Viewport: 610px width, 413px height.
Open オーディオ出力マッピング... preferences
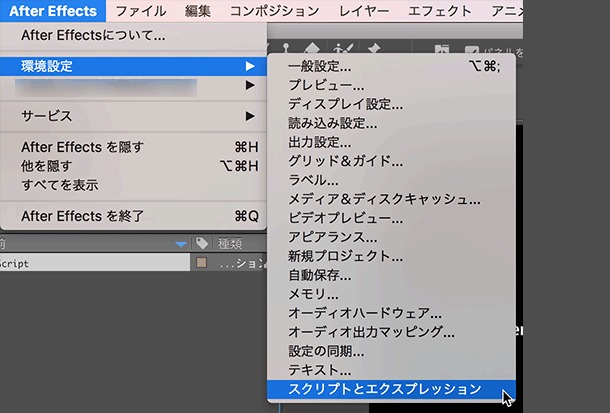tap(391, 332)
